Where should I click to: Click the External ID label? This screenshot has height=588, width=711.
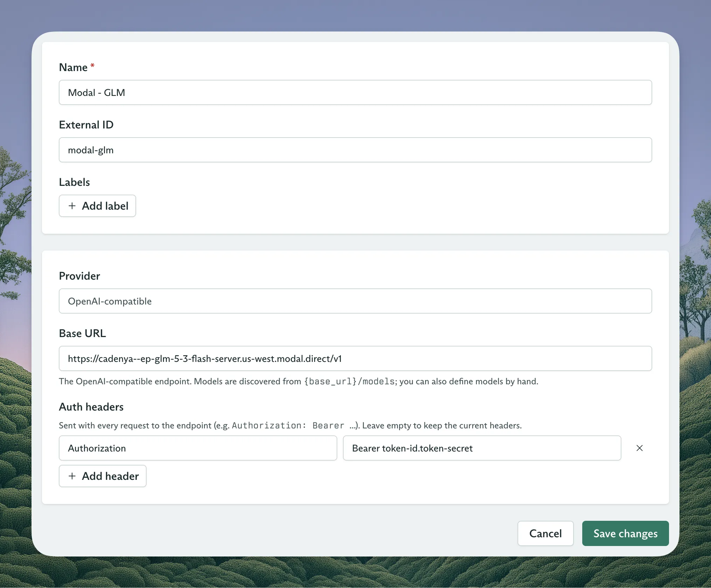click(x=86, y=125)
